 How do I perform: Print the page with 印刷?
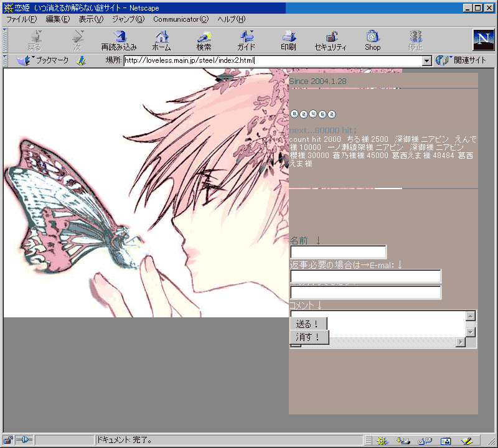(288, 40)
